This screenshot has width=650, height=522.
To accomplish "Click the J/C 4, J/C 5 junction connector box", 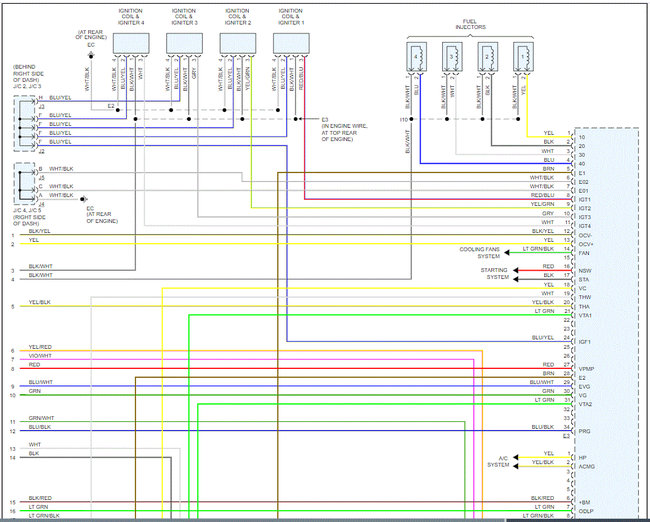I will click(x=24, y=183).
